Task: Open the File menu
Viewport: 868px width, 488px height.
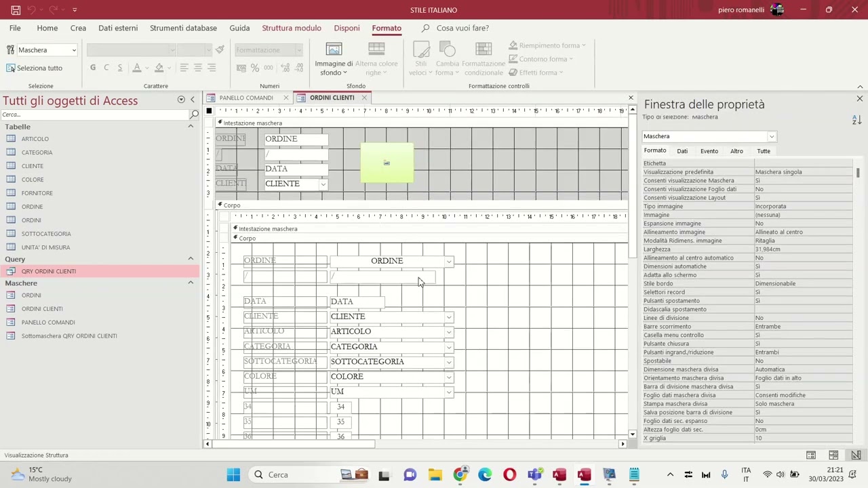Action: (x=15, y=28)
